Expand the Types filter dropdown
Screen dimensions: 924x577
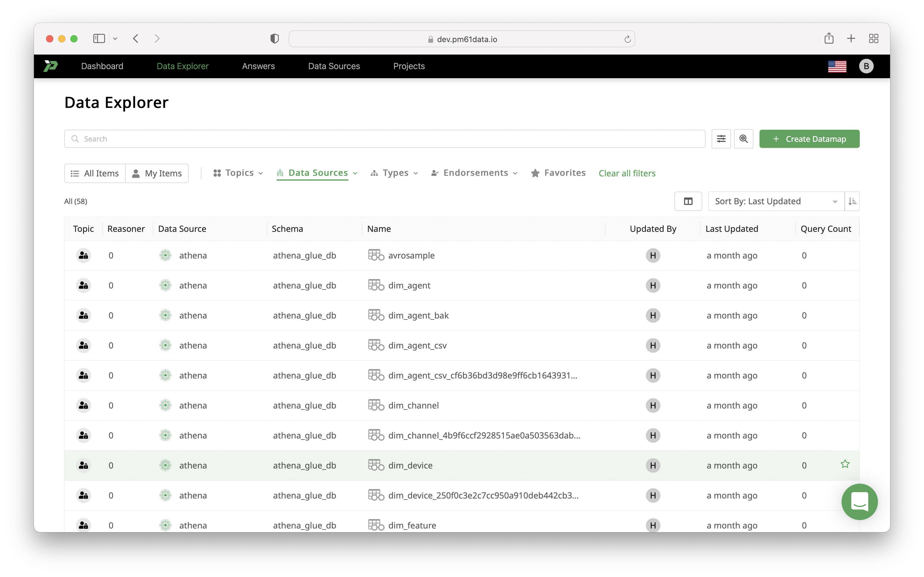pos(394,173)
